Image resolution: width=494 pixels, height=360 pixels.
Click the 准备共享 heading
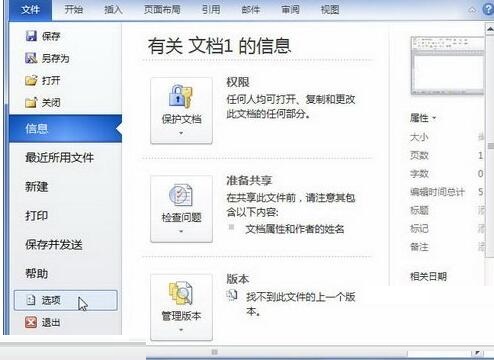point(249,180)
